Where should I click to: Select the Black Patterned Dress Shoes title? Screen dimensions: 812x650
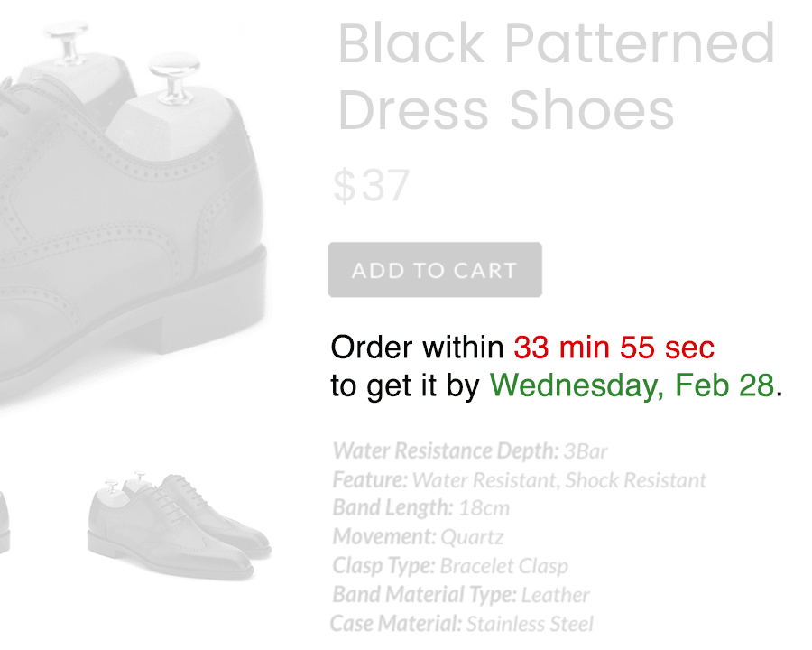point(552,77)
